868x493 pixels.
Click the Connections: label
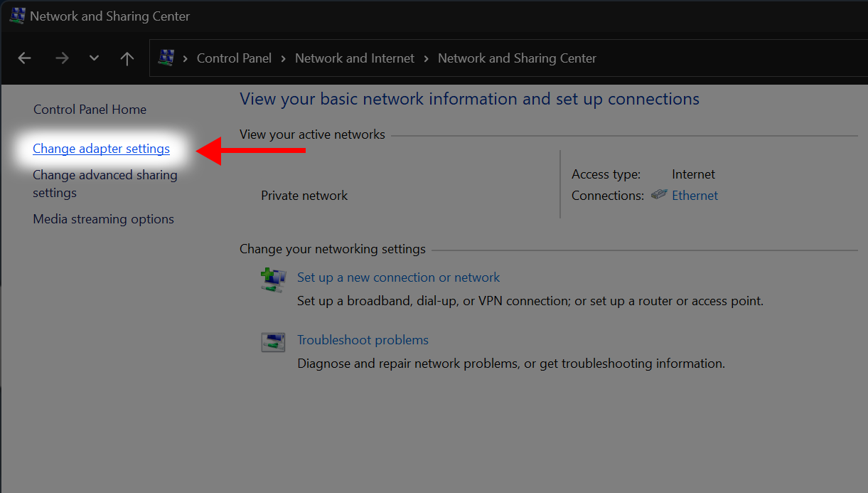608,196
